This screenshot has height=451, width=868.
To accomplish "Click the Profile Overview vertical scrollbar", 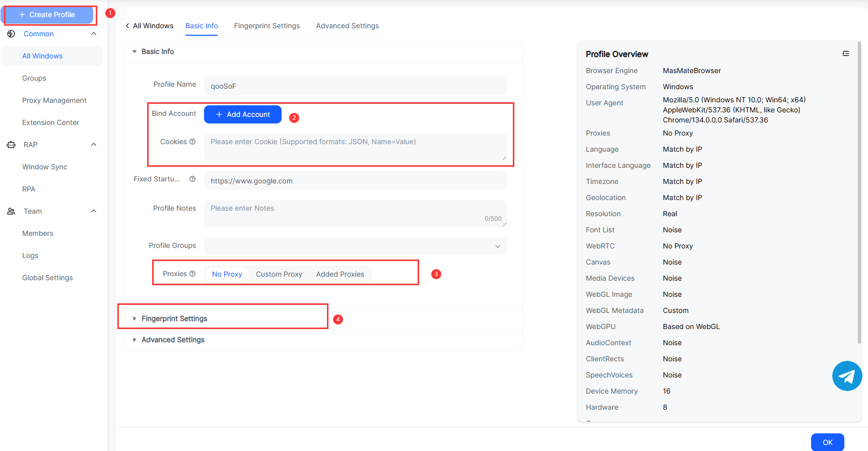I will click(x=859, y=191).
